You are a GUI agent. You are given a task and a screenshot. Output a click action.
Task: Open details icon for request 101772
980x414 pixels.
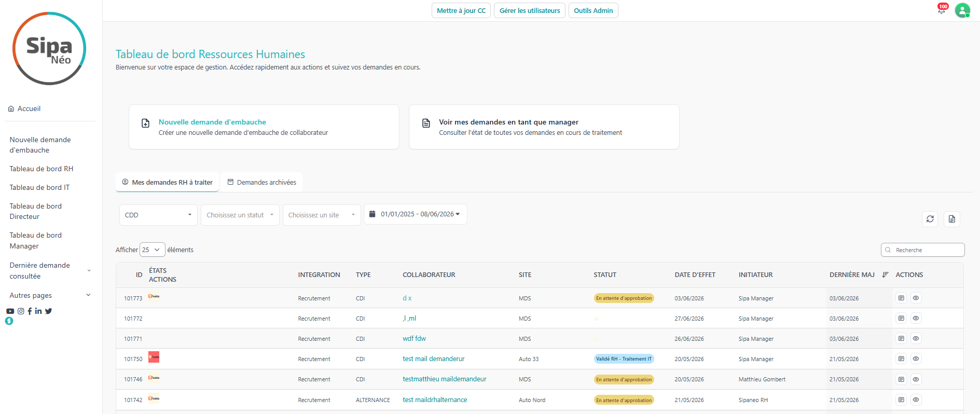tap(901, 319)
